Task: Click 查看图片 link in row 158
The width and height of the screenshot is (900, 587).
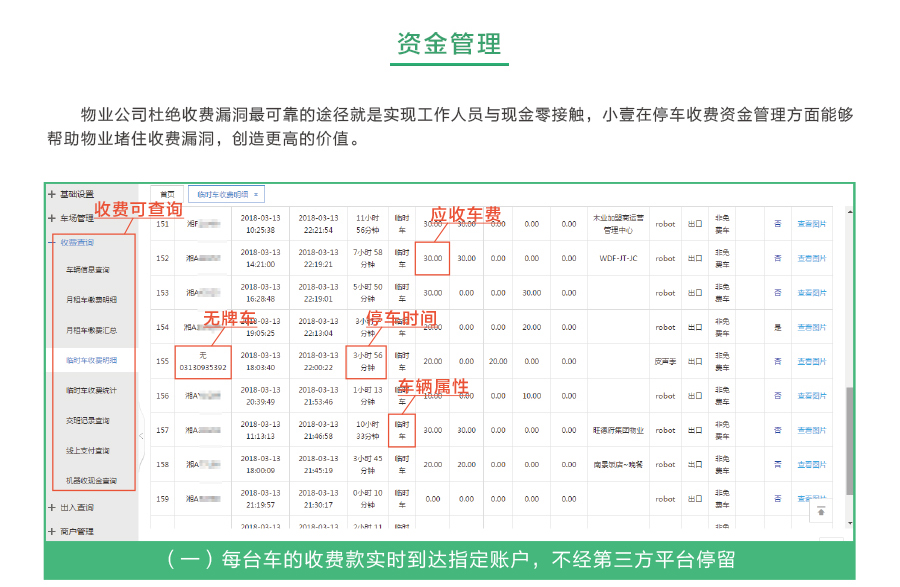Action: click(812, 465)
